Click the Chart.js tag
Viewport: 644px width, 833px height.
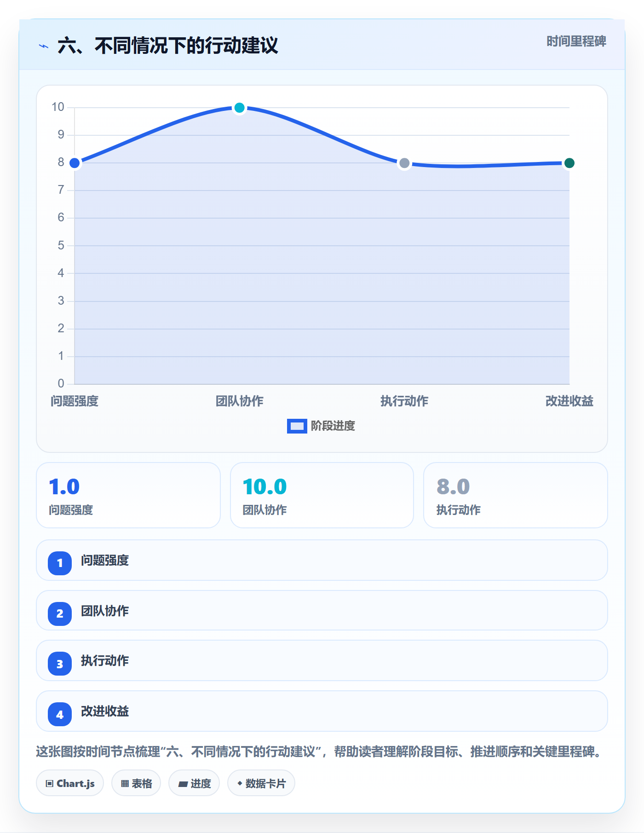70,783
